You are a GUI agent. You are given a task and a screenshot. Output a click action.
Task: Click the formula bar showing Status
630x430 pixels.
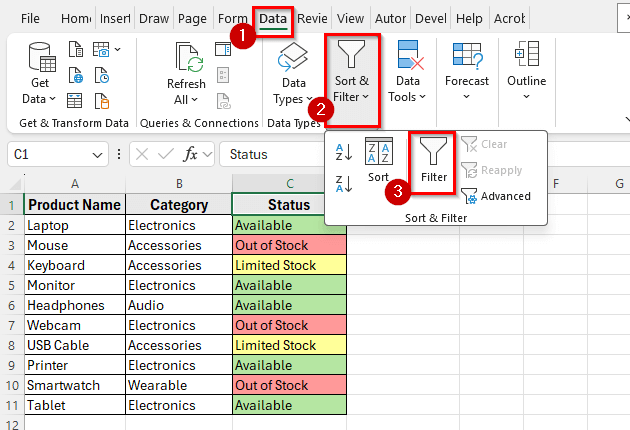click(x=273, y=154)
